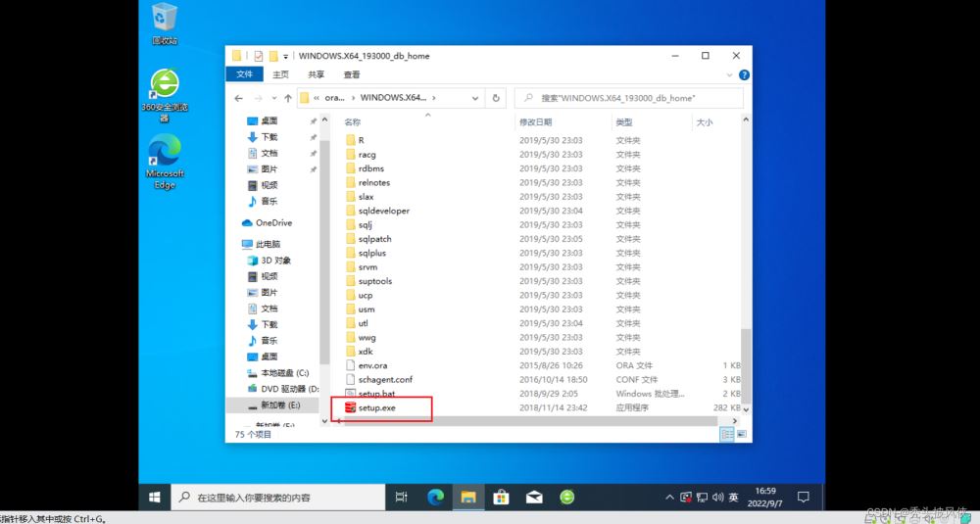This screenshot has height=524, width=980.
Task: Open the Mail app from the taskbar
Action: click(x=534, y=498)
